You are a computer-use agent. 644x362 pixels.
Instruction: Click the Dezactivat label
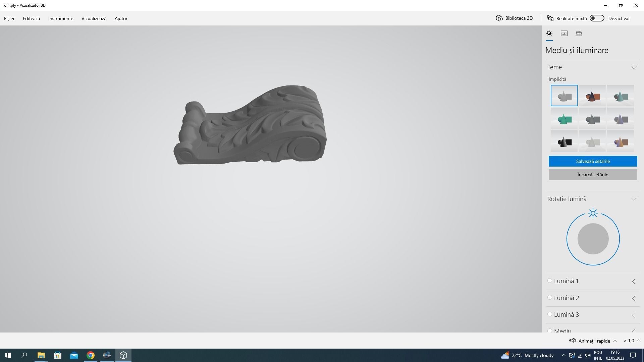[x=619, y=18]
